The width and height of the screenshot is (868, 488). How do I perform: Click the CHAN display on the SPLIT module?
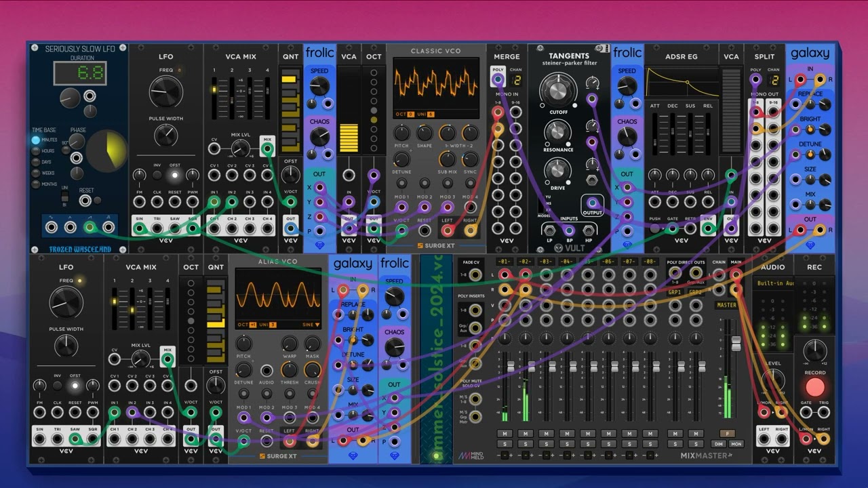click(x=773, y=80)
